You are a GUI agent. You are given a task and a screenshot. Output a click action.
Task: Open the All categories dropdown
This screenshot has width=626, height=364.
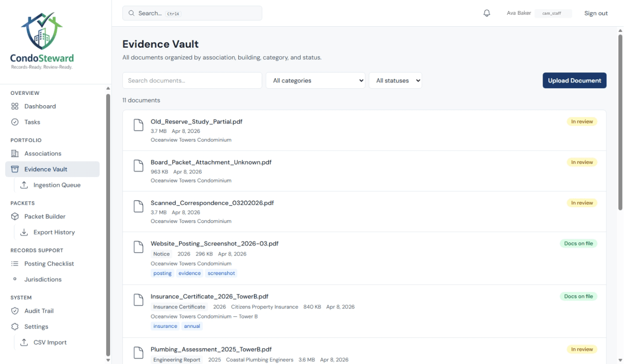(315, 80)
